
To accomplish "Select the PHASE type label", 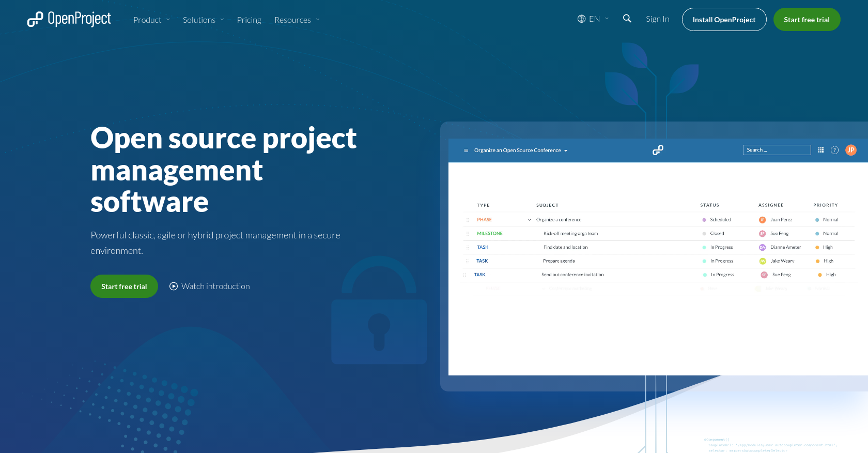I will [x=484, y=220].
